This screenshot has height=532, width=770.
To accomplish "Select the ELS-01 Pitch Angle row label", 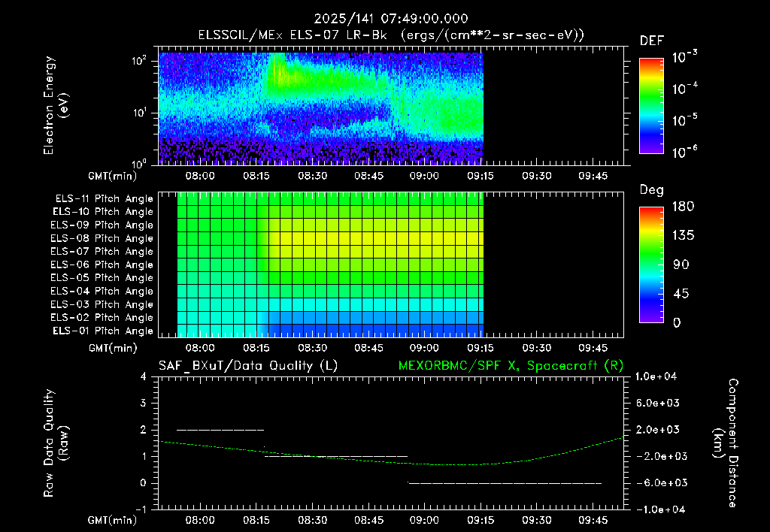I will pos(103,331).
